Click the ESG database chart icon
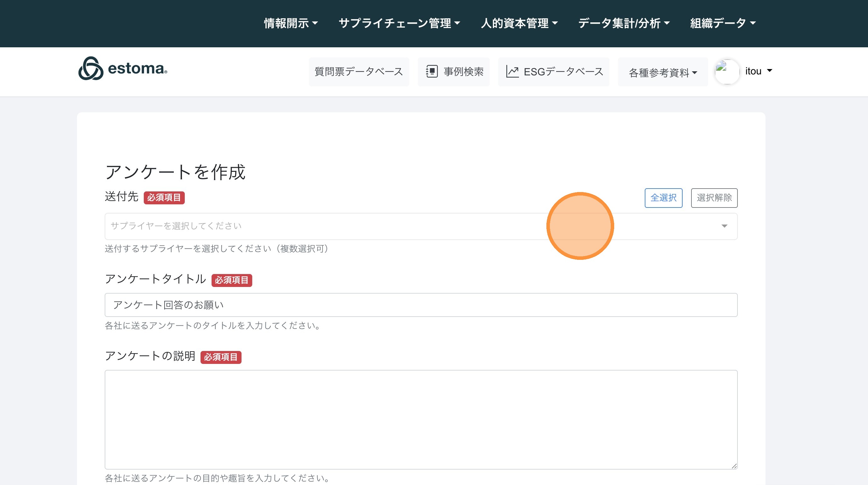 click(x=512, y=72)
